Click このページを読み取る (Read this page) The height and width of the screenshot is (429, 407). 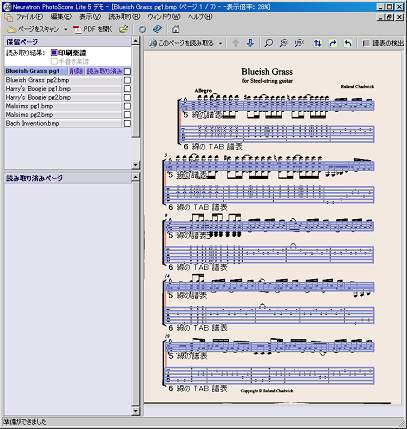tap(181, 43)
